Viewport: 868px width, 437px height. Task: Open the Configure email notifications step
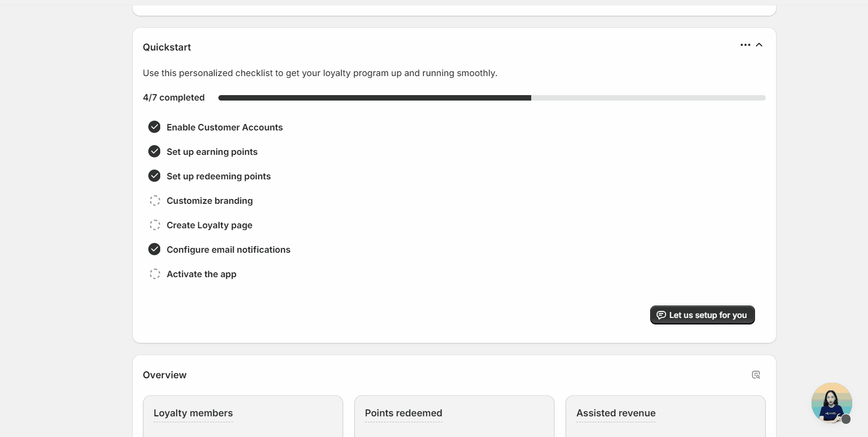tap(229, 249)
